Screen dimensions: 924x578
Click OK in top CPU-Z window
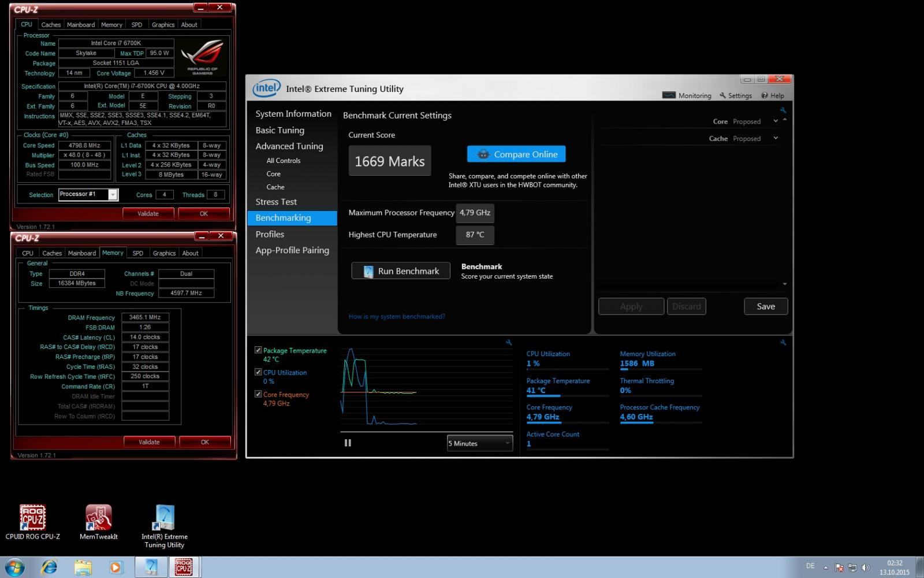204,213
